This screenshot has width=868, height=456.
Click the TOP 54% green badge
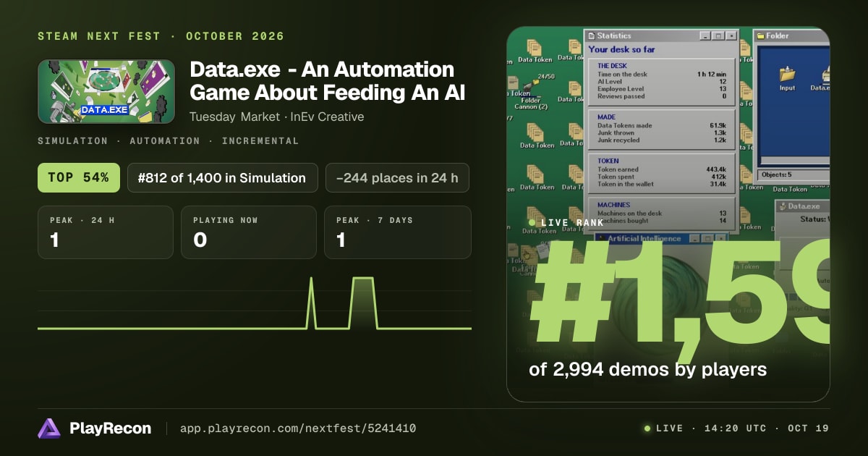[x=78, y=177]
